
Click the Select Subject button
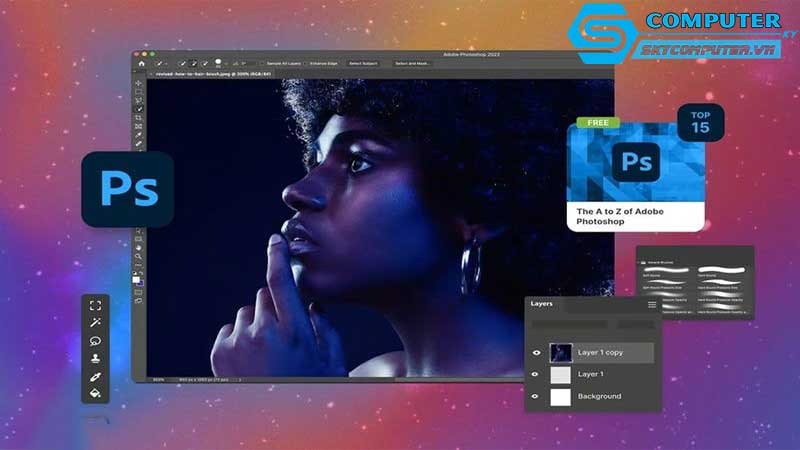coord(361,63)
